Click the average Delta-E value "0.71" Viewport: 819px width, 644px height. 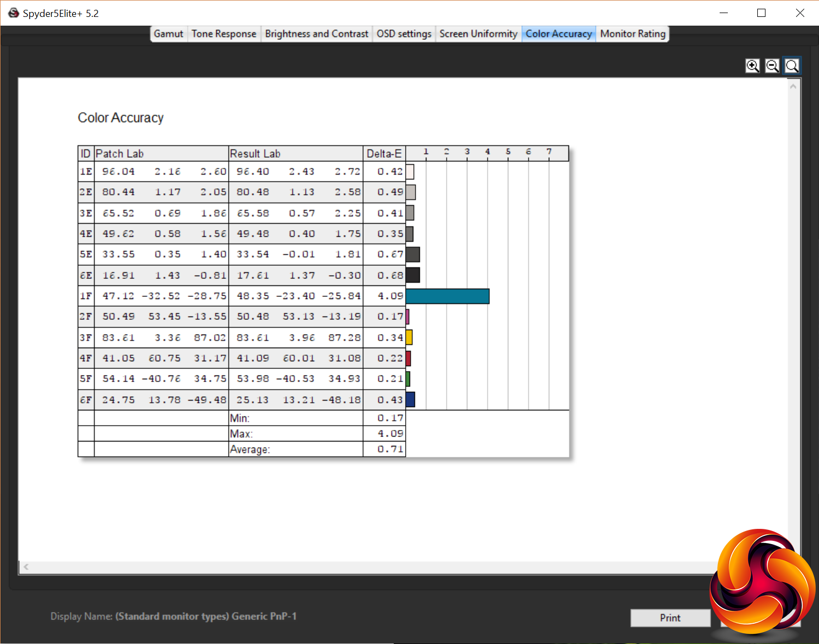pos(390,449)
